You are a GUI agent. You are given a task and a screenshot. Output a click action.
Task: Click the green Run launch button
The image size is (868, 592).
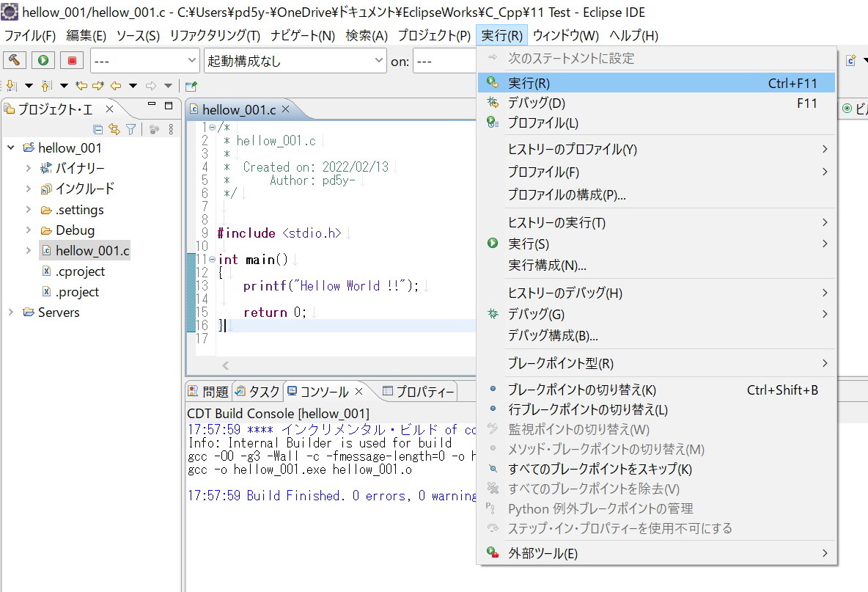coord(43,60)
